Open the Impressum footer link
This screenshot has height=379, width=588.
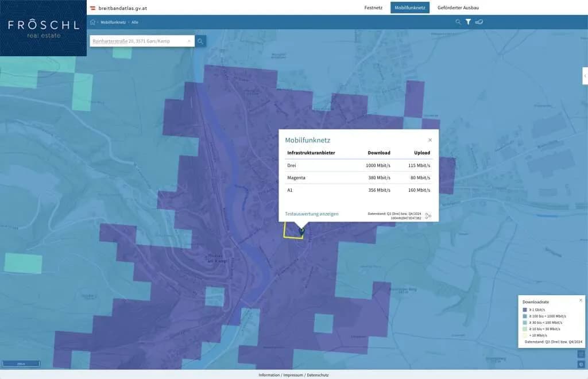point(293,375)
